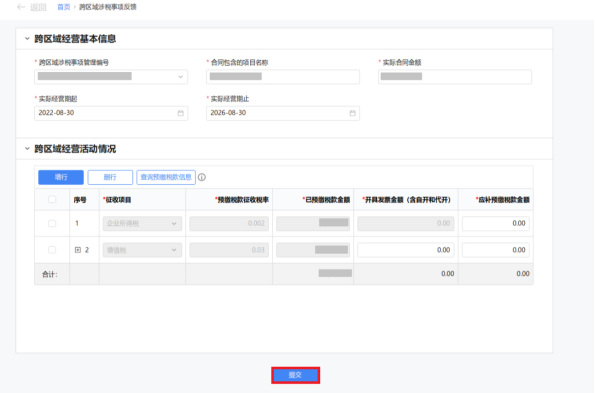Collapse the 跨区域经营活动情况 section
The height and width of the screenshot is (393, 595).
point(27,149)
